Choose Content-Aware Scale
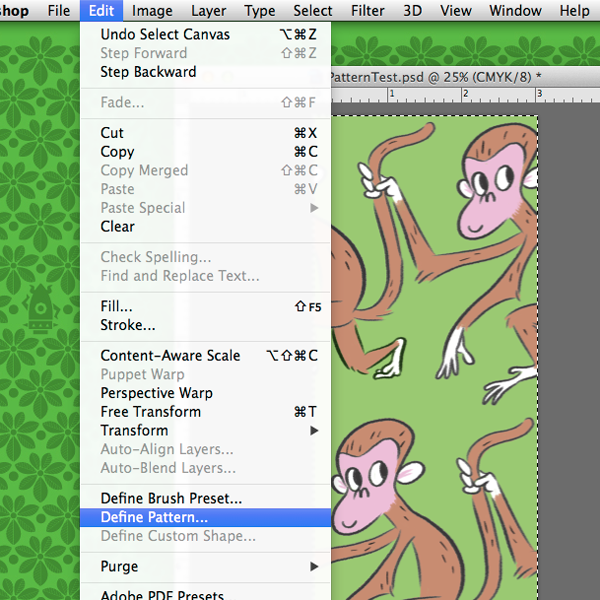 205,355
